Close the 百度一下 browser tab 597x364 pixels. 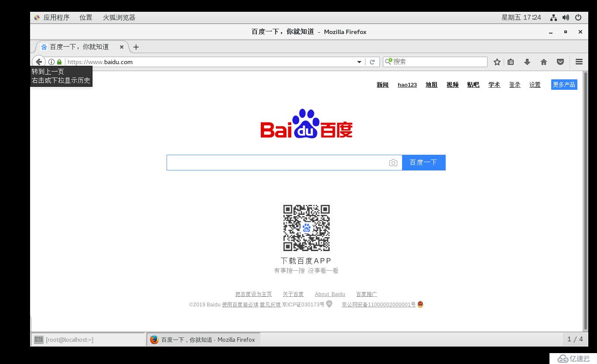pyautogui.click(x=122, y=47)
